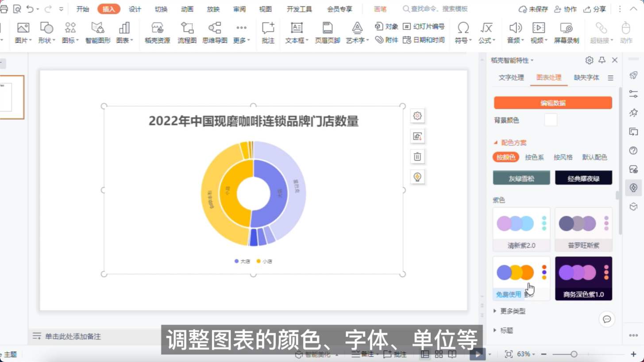Open the feedback chat bubble button
Viewport: 644px width, 362px height.
click(607, 319)
